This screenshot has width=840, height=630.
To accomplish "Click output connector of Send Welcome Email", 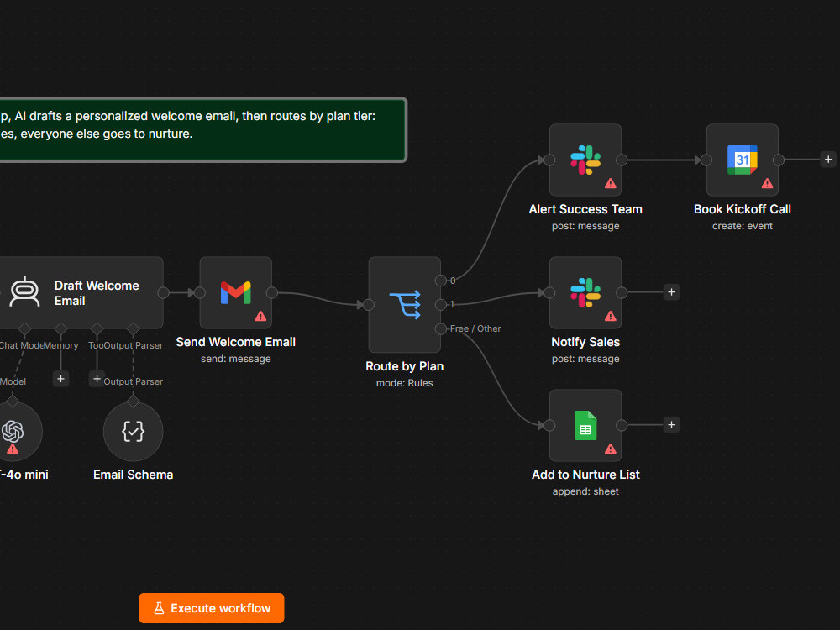I will click(272, 292).
